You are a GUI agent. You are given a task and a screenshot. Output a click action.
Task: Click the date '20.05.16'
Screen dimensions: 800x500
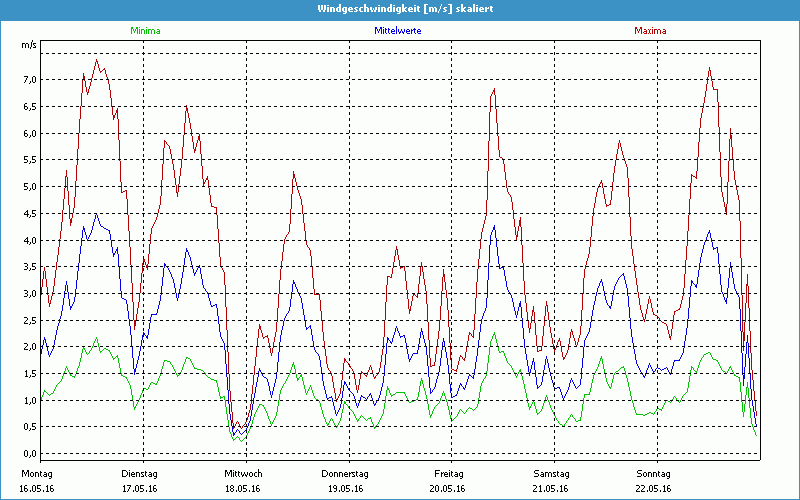447,488
